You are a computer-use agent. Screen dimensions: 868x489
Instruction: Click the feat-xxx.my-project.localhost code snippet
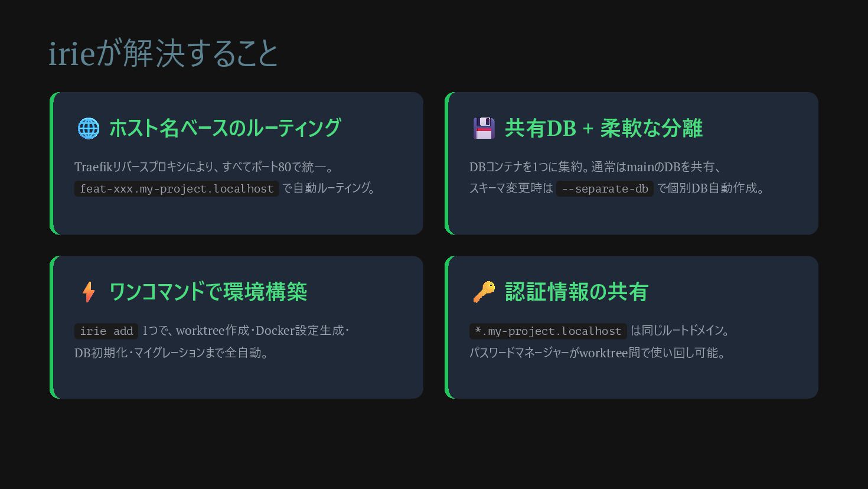177,189
